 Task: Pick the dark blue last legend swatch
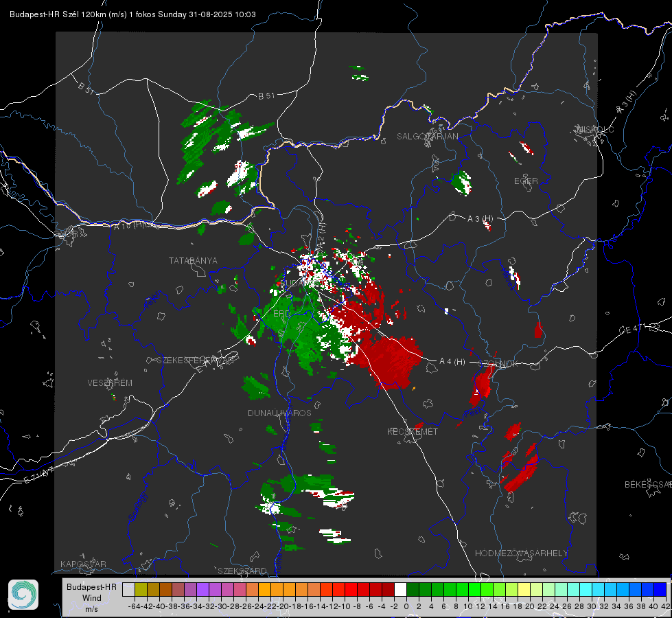pyautogui.click(x=660, y=590)
